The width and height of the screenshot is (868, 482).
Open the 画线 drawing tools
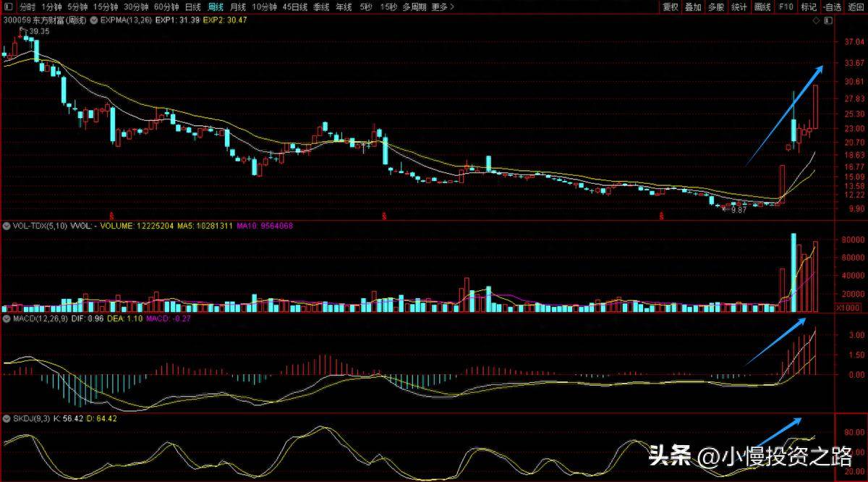click(x=762, y=7)
